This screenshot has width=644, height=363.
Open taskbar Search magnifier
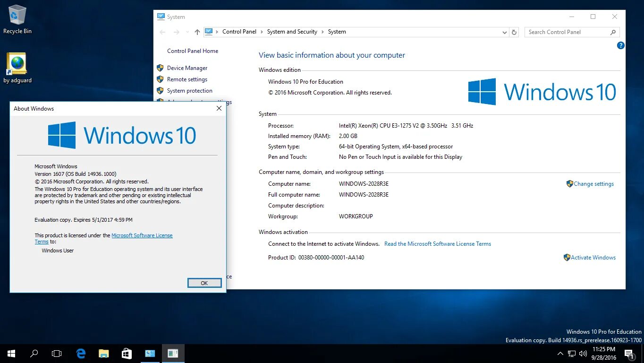(34, 353)
